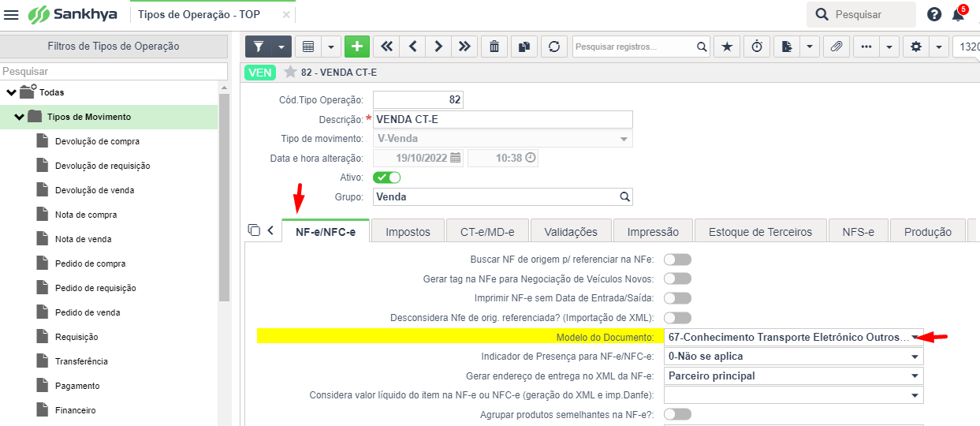The image size is (980, 426).
Task: Click the filter funnel button
Action: coord(259,47)
